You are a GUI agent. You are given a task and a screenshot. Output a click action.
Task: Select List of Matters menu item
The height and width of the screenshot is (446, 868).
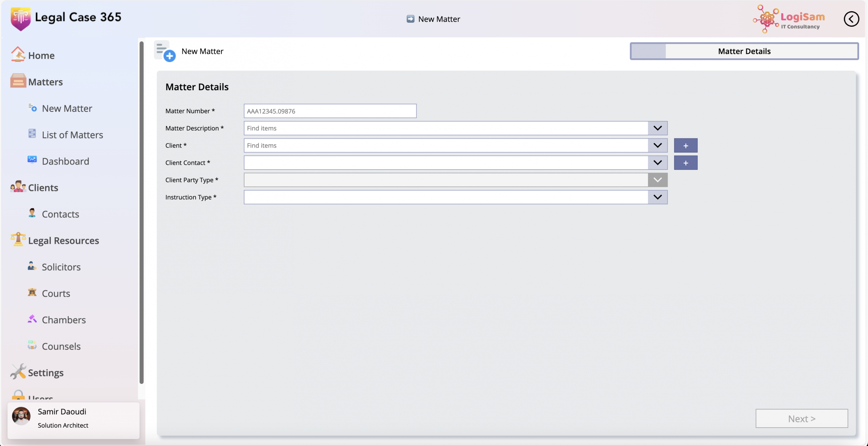(72, 135)
